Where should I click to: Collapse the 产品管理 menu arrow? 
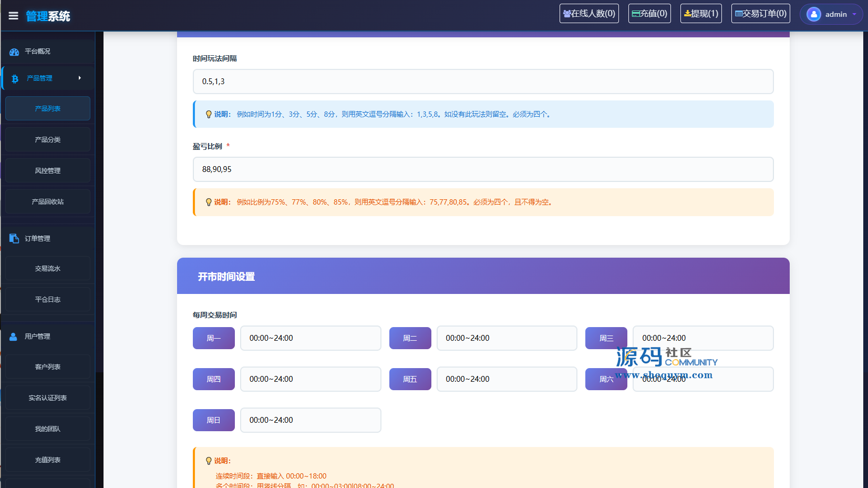point(80,78)
